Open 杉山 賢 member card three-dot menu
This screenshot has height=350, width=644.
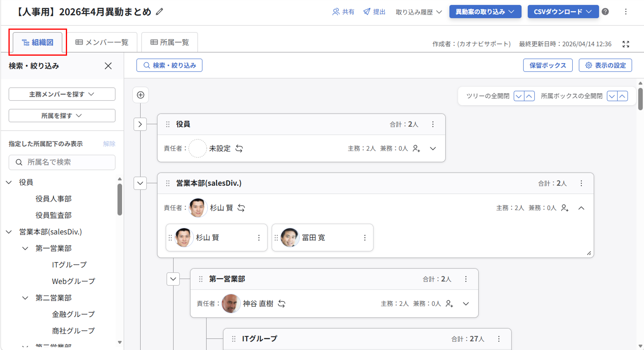point(259,237)
